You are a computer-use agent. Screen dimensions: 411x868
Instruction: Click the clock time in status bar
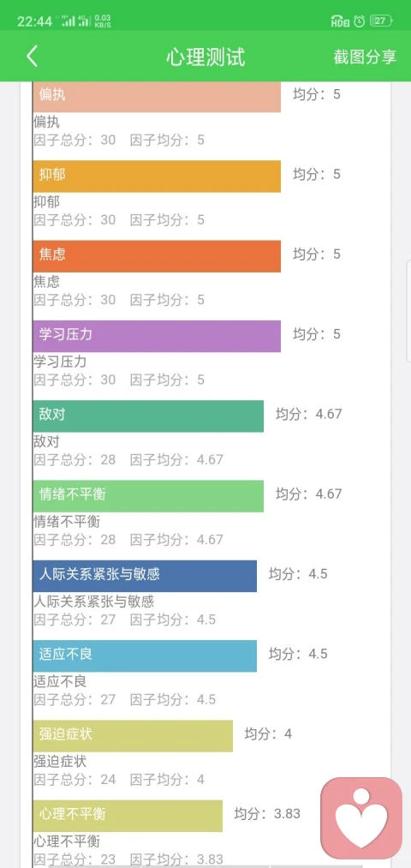click(34, 21)
